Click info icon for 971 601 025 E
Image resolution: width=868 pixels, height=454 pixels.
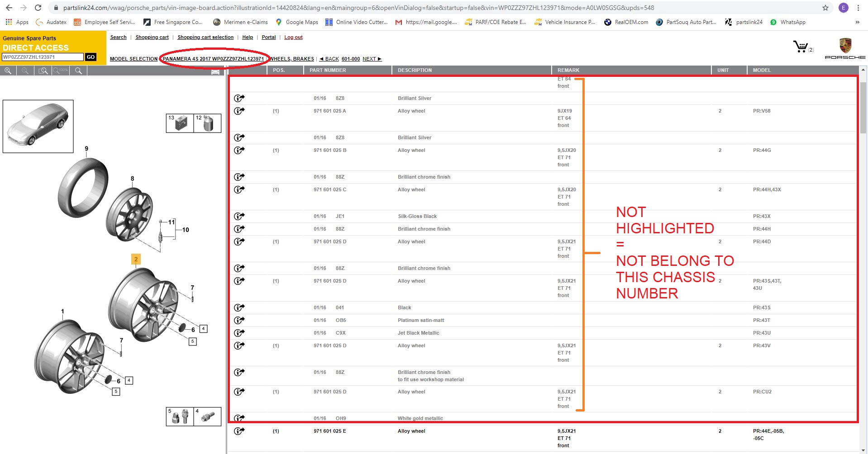[x=239, y=431]
